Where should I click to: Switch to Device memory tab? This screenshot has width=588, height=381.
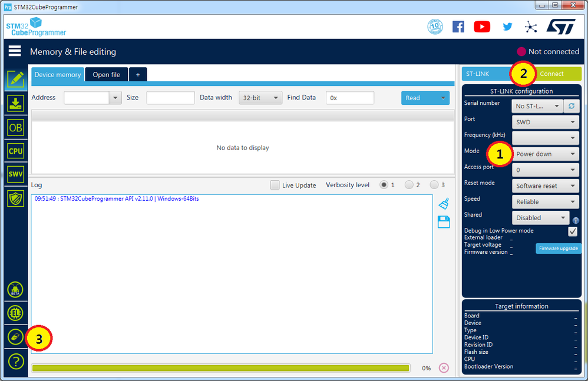pos(58,75)
